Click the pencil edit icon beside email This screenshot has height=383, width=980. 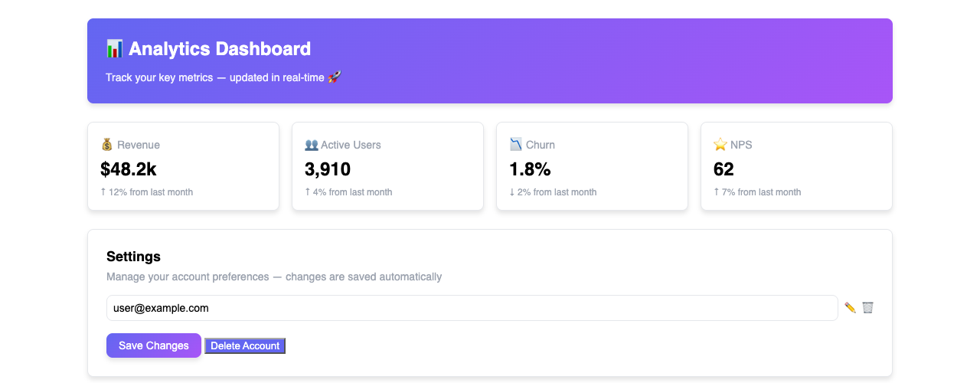(x=850, y=308)
